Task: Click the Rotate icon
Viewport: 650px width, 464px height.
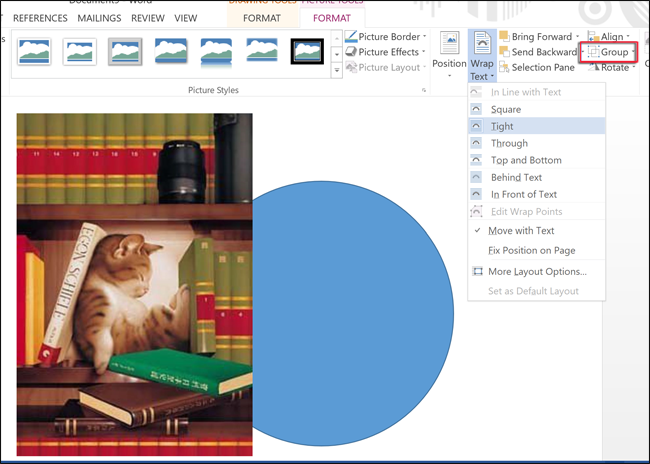Action: (x=594, y=67)
